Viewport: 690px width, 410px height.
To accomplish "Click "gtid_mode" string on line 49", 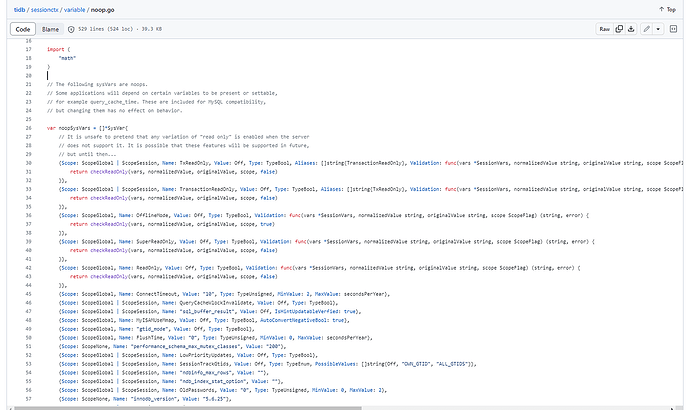I will pyautogui.click(x=152, y=329).
